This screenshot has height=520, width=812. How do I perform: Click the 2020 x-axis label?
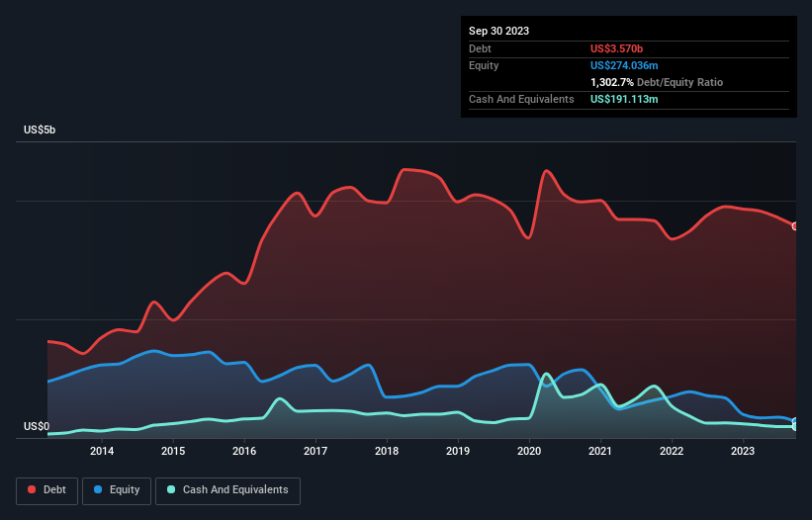[529, 451]
